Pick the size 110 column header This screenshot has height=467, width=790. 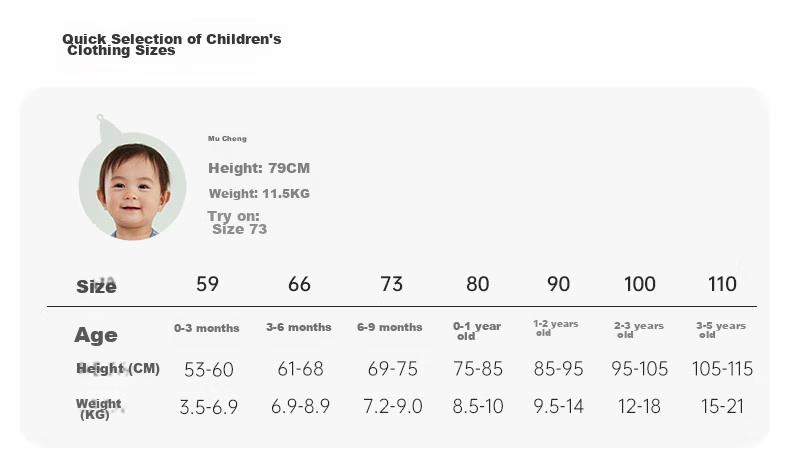pyautogui.click(x=722, y=284)
